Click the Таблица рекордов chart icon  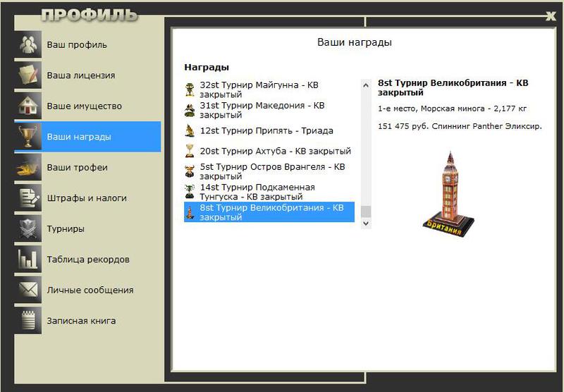coord(28,259)
